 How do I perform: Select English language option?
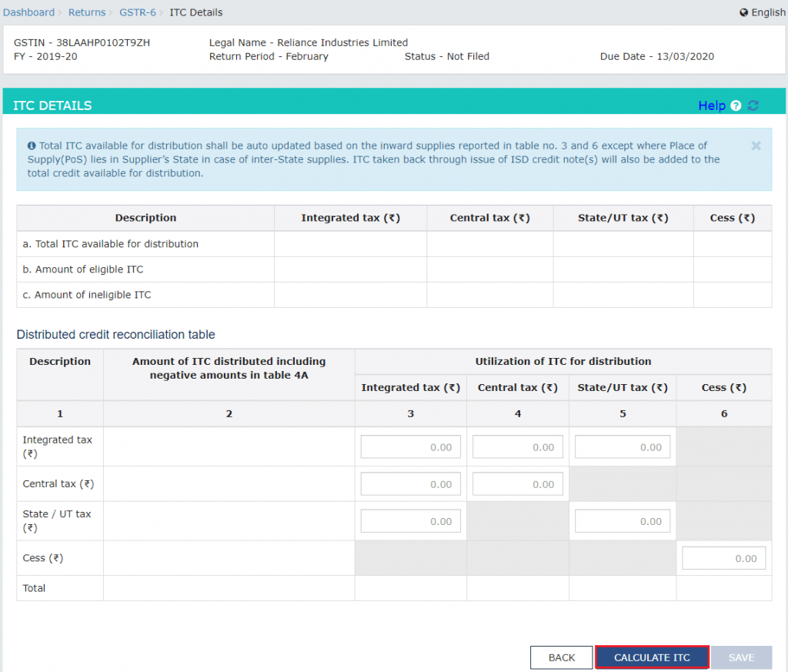coord(769,12)
